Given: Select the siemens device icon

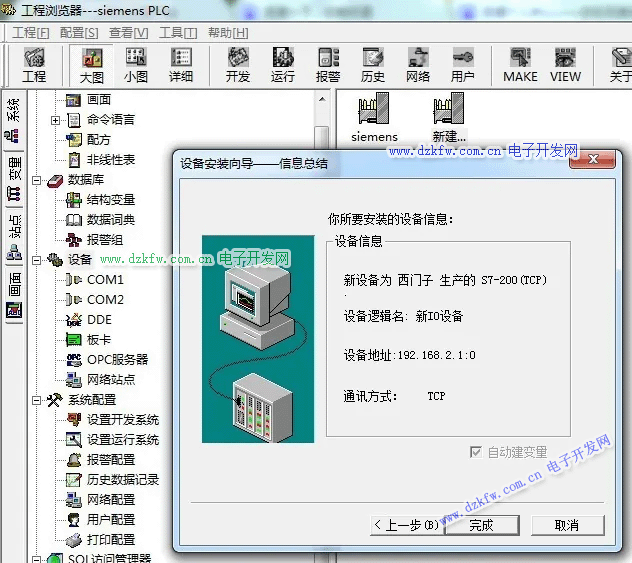Looking at the screenshot, I should pyautogui.click(x=374, y=118).
